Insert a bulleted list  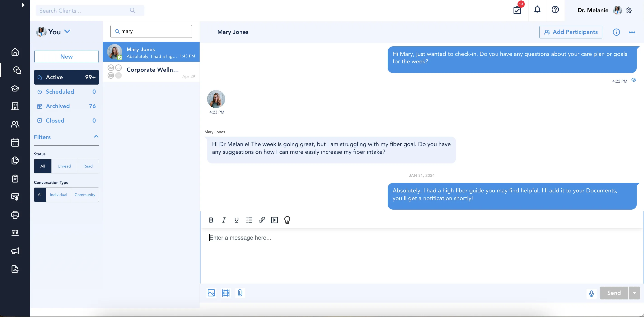[x=249, y=220]
